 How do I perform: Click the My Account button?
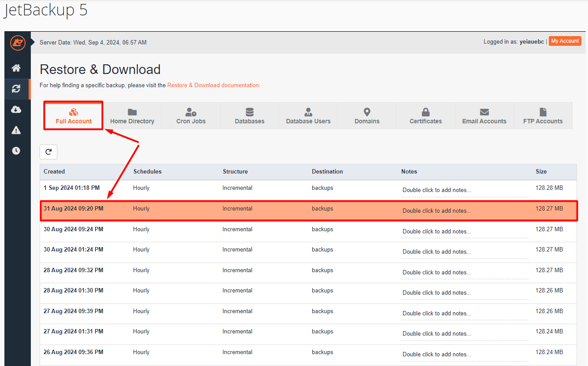565,41
